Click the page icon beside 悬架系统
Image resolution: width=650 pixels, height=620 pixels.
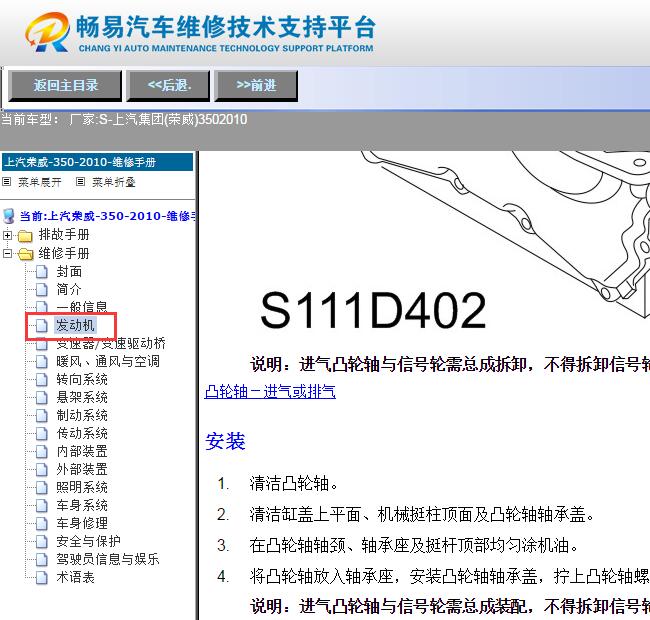41,398
